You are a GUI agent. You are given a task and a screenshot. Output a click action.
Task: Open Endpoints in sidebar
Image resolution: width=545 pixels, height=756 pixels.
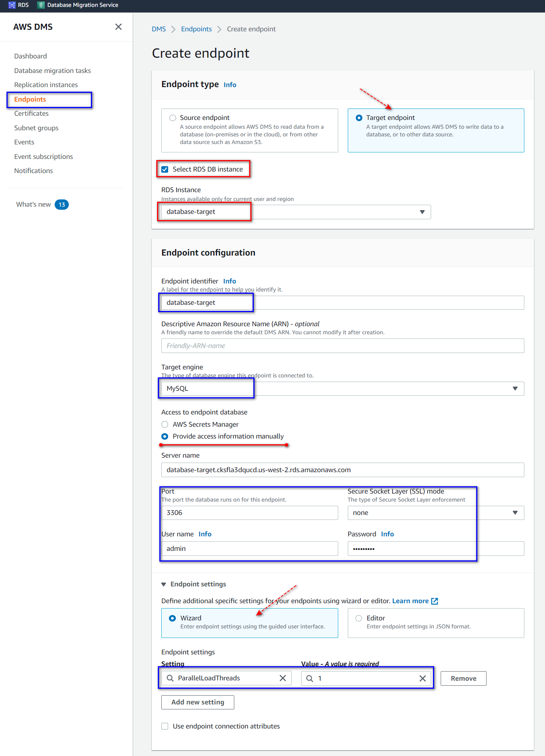point(30,99)
